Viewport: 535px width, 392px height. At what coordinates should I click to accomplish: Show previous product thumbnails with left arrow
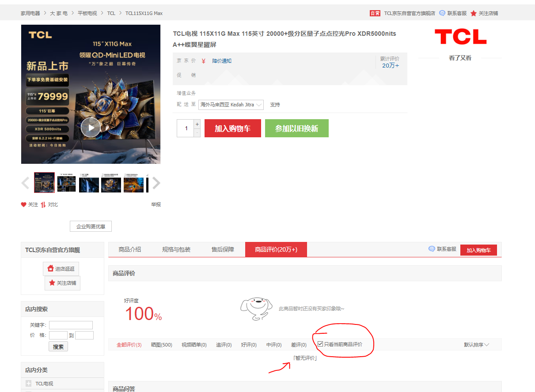point(25,183)
